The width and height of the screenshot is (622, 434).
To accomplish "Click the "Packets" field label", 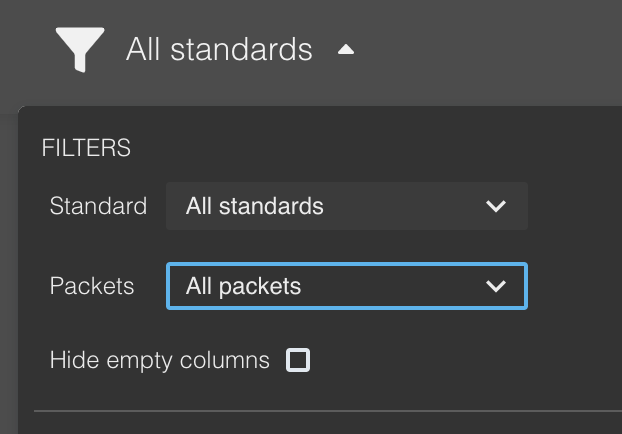I will [x=92, y=286].
